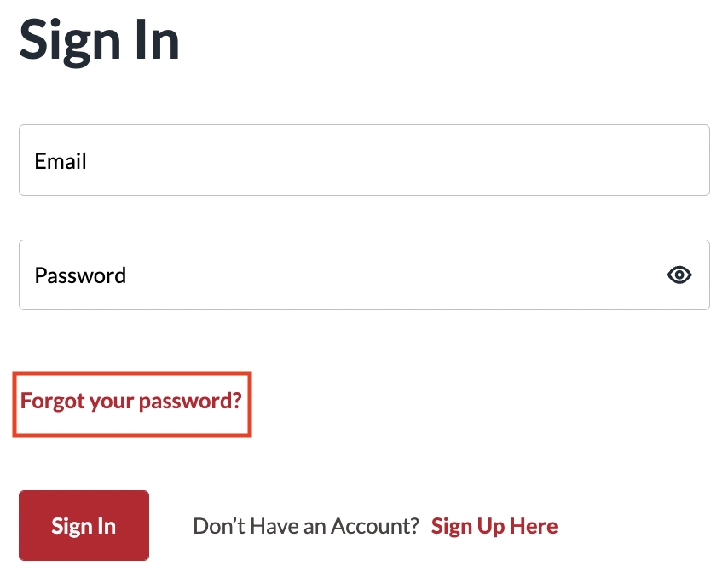The image size is (728, 578).
Task: Show the password using the eye icon
Action: [679, 275]
